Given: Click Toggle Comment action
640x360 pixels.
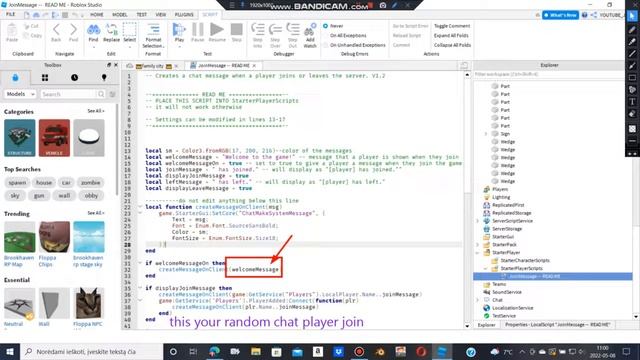Looking at the screenshot, I should [452, 26].
